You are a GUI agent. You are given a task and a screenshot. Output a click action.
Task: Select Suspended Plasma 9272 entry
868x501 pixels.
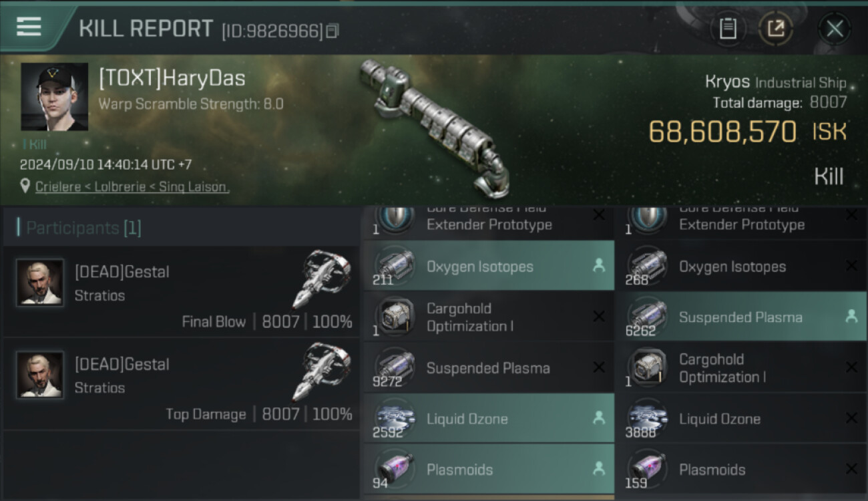(x=489, y=367)
